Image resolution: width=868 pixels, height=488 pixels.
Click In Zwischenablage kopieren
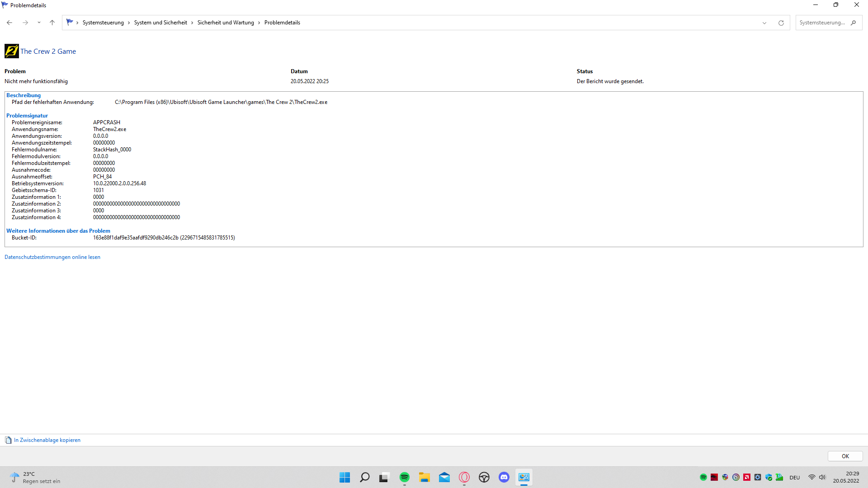pyautogui.click(x=47, y=440)
